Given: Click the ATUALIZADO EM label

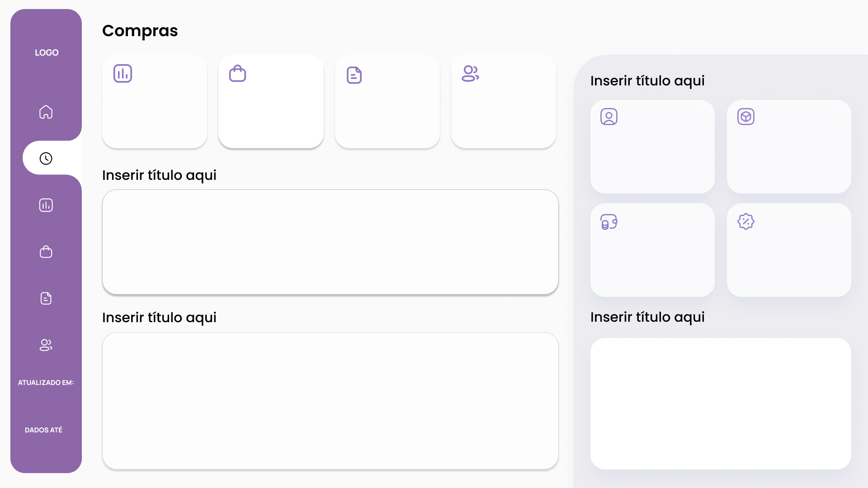Looking at the screenshot, I should (46, 383).
